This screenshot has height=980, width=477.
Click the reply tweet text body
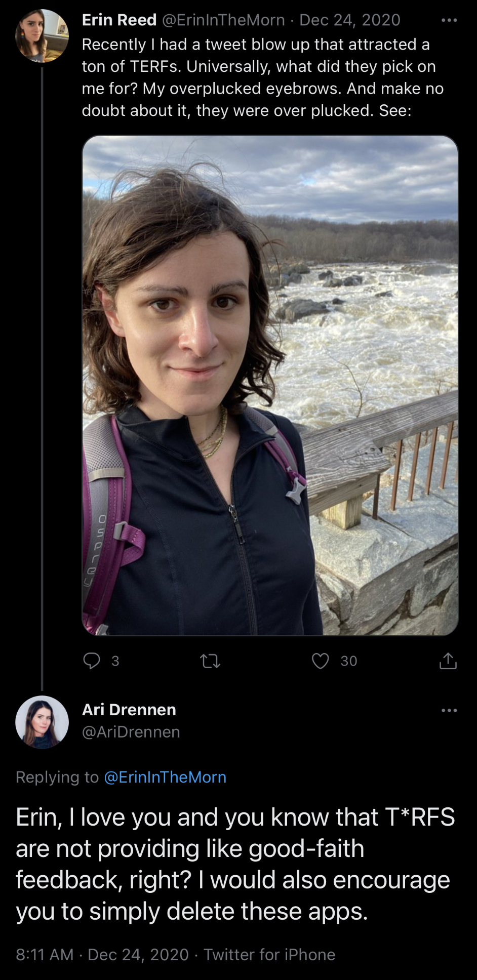pyautogui.click(x=235, y=864)
